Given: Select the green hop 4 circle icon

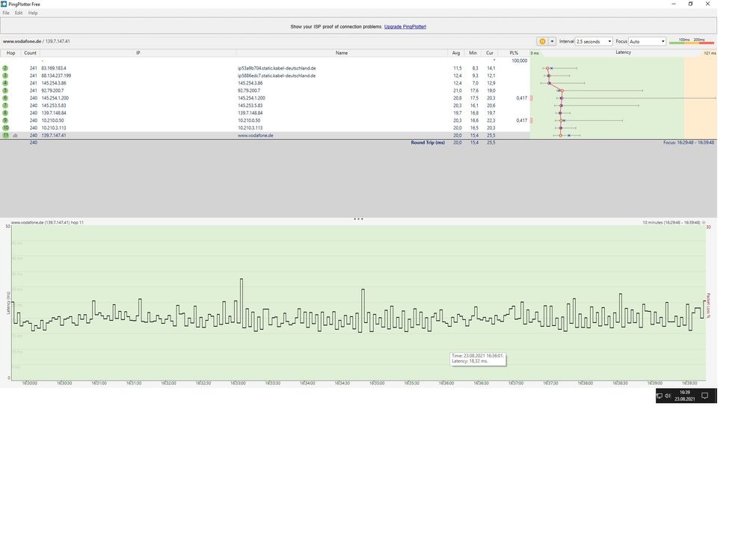Looking at the screenshot, I should [x=5, y=83].
